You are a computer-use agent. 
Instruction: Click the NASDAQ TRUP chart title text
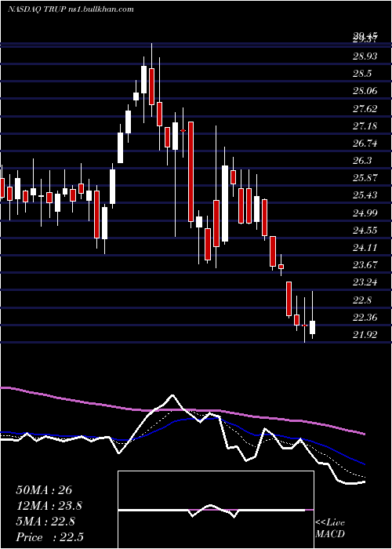pos(71,9)
